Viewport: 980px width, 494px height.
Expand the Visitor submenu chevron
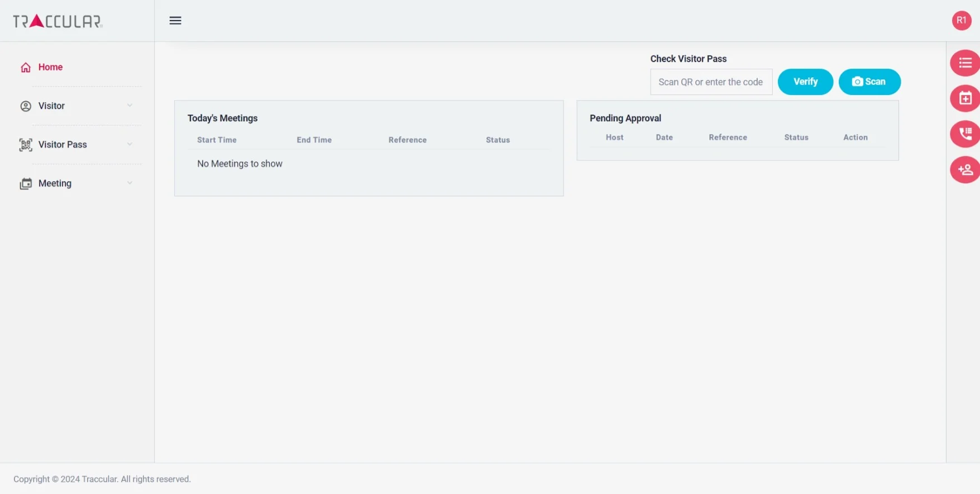[130, 106]
